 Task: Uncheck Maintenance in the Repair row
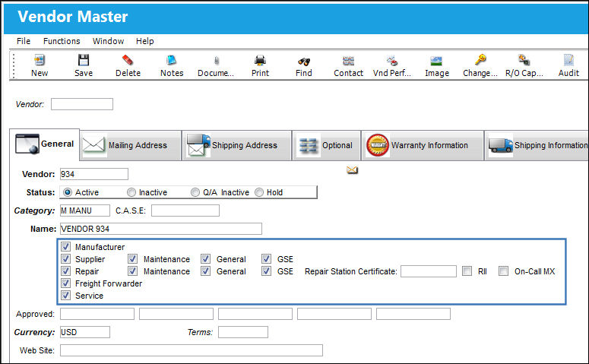click(x=132, y=271)
